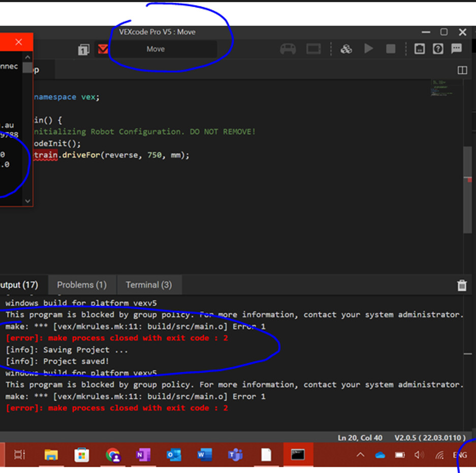
Task: Click the underlined 'train' error in code
Action: pos(46,155)
